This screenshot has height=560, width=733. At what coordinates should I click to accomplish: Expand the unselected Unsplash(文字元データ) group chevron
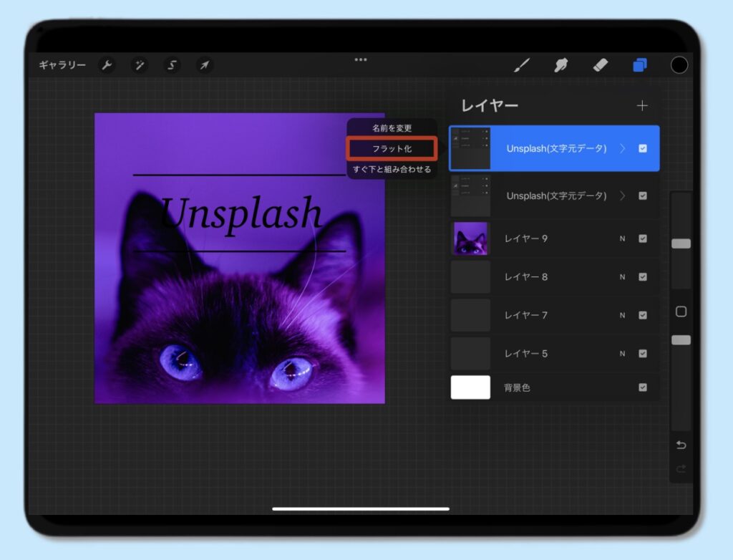pos(623,195)
